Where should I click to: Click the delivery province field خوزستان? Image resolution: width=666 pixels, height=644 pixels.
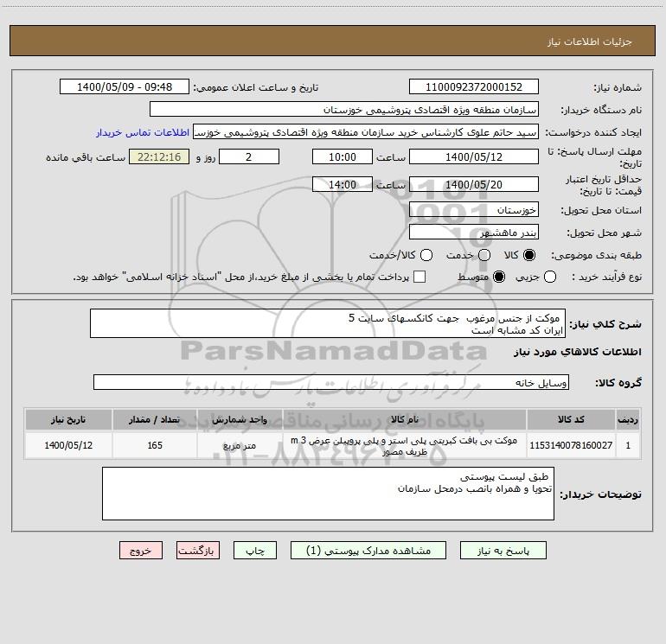(x=474, y=210)
